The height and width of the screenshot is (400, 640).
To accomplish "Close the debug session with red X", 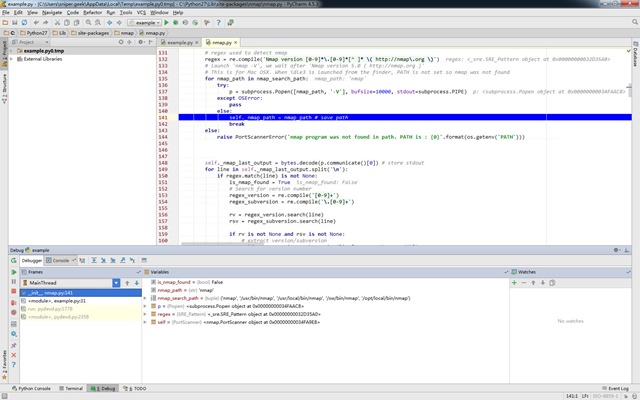I will (13, 355).
